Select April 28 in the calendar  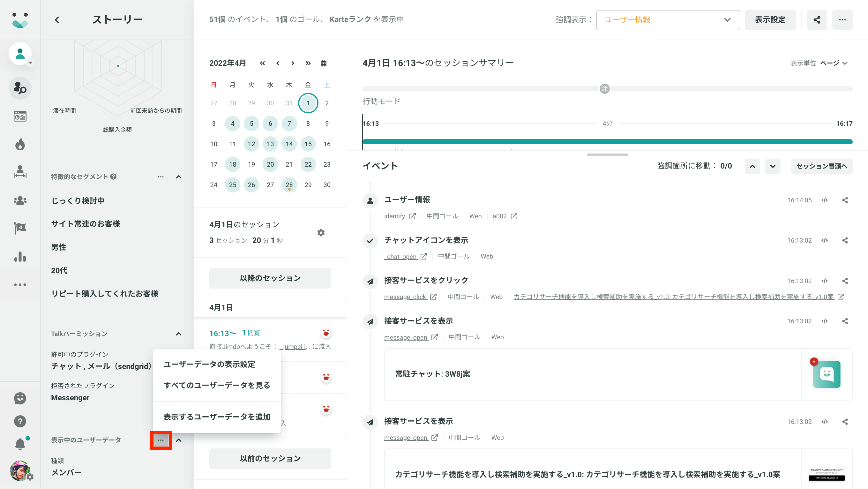[x=289, y=185]
